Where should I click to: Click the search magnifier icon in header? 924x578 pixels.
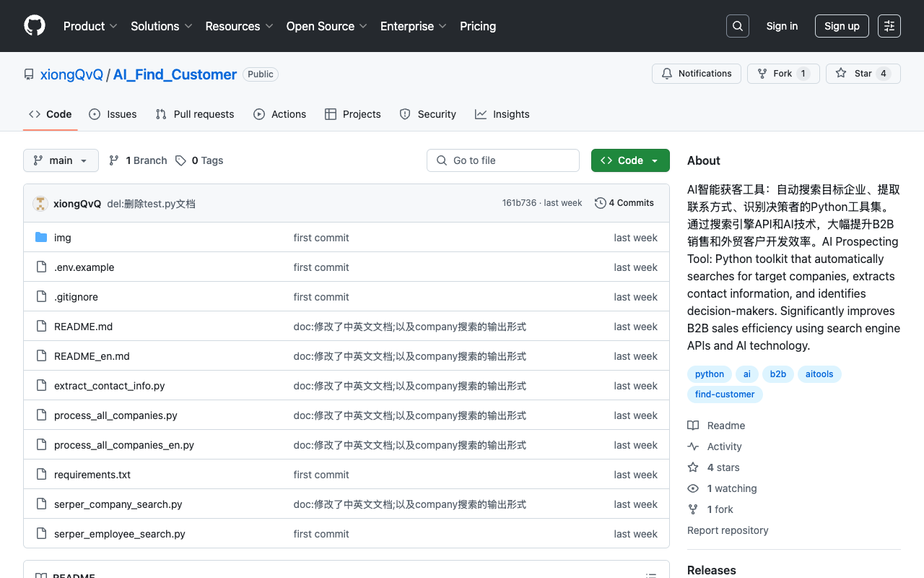738,26
